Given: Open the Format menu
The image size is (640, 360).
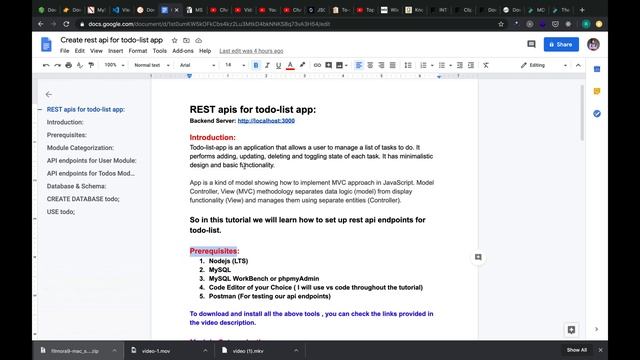Looking at the screenshot, I should 138,51.
